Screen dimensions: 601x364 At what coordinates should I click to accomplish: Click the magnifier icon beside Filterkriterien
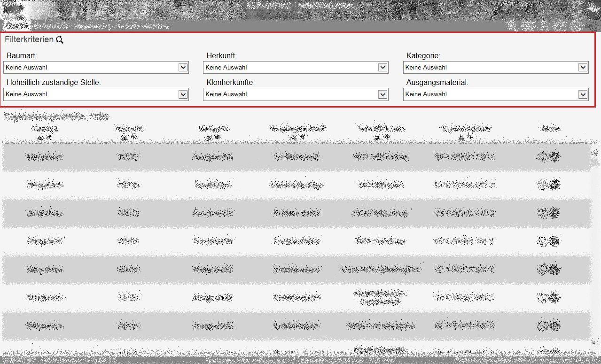[60, 40]
